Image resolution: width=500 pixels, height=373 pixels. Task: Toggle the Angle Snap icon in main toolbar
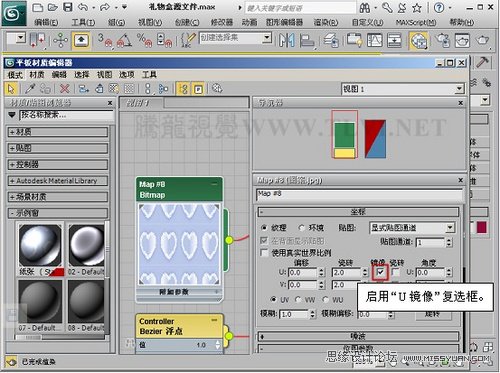pos(123,40)
